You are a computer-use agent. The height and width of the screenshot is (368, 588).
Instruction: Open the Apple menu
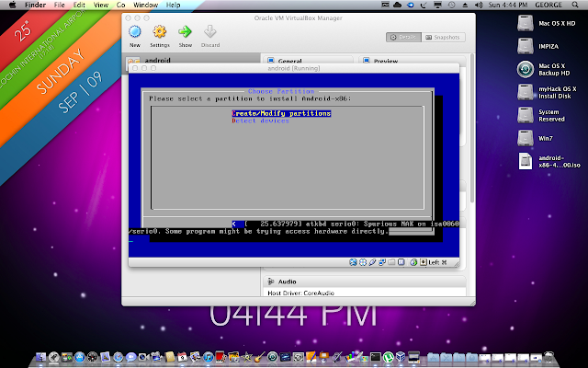click(x=12, y=5)
